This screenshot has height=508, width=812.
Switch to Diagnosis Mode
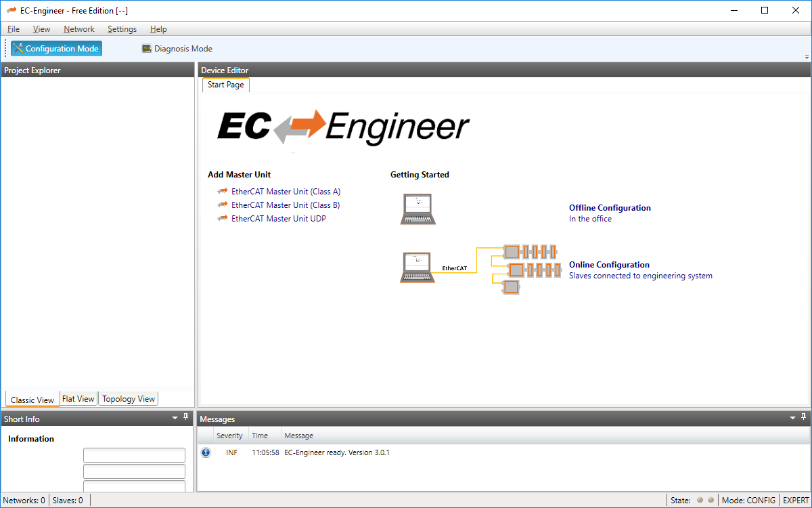(177, 48)
